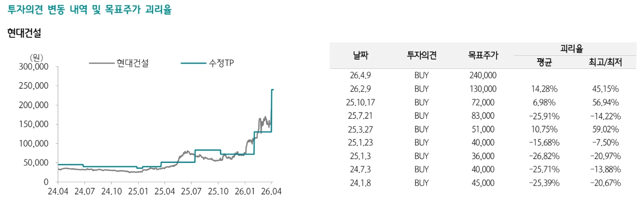The image size is (644, 209).
Task: Click the 300,000 y-axis label
Action: 34,67
